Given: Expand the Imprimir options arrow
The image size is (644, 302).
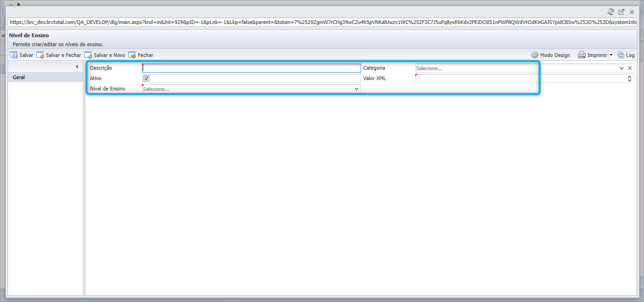Looking at the screenshot, I should coord(611,55).
